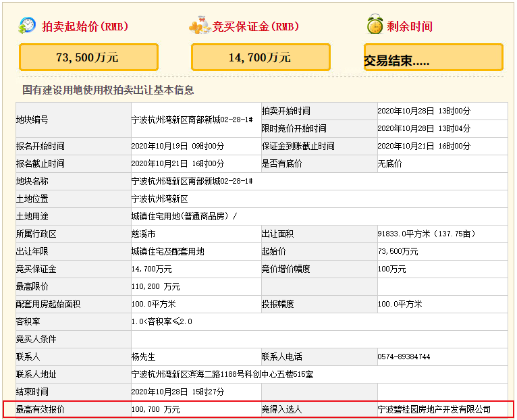Click the 拍卖起始价(RMB) heading
The width and height of the screenshot is (517, 420).
tap(85, 26)
